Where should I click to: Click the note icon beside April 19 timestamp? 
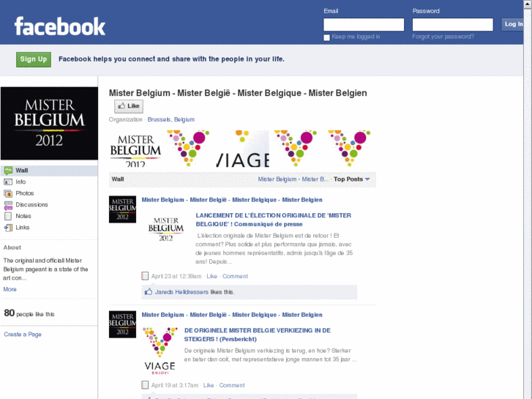point(145,385)
